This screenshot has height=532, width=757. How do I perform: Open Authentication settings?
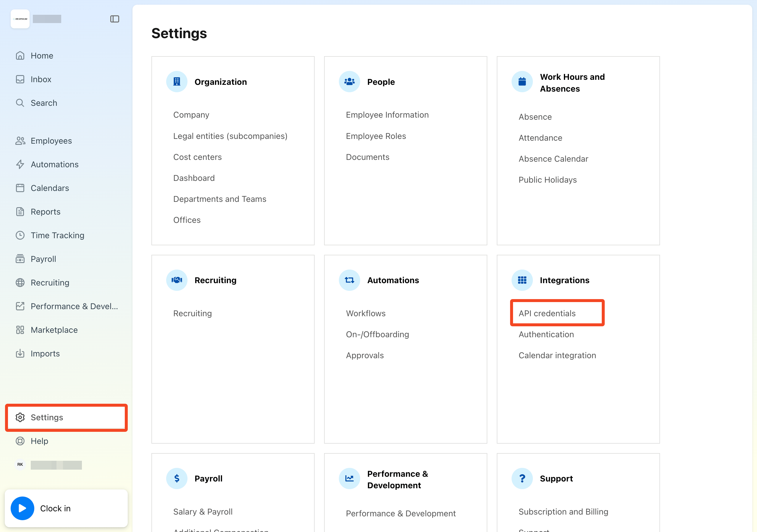tap(546, 334)
